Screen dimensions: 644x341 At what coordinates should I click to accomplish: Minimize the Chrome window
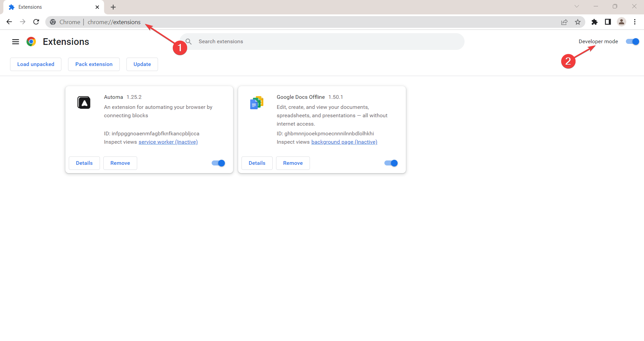596,6
